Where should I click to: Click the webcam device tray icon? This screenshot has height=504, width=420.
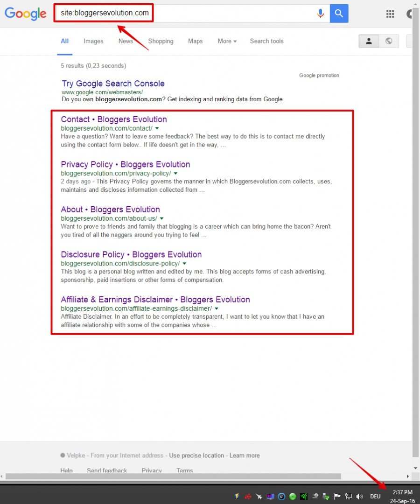tap(315, 497)
